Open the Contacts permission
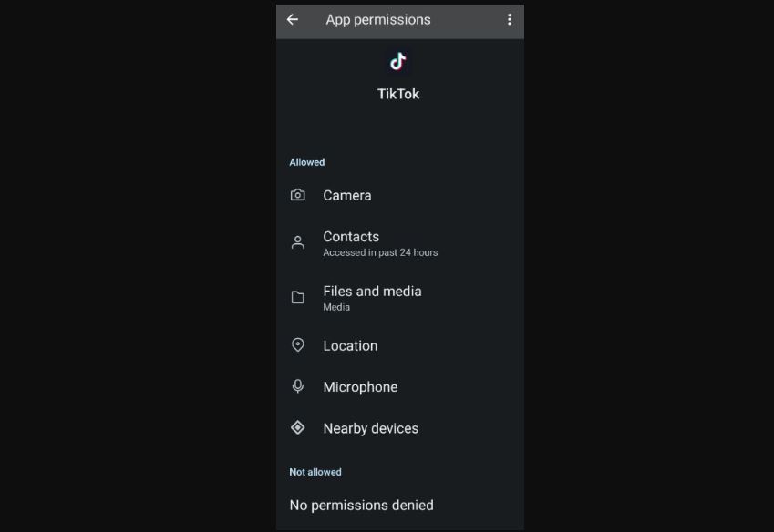Screen dimensions: 774x532 click(400, 243)
